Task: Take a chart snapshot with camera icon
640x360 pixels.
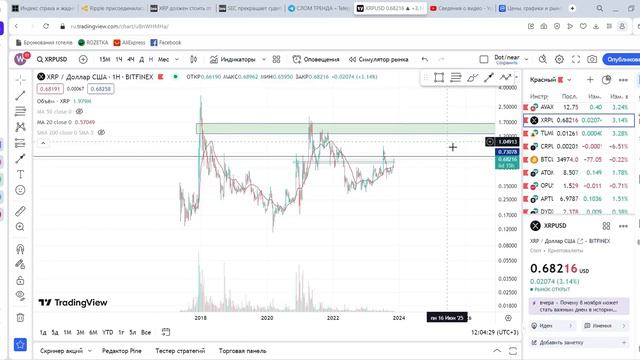Action: pyautogui.click(x=592, y=60)
